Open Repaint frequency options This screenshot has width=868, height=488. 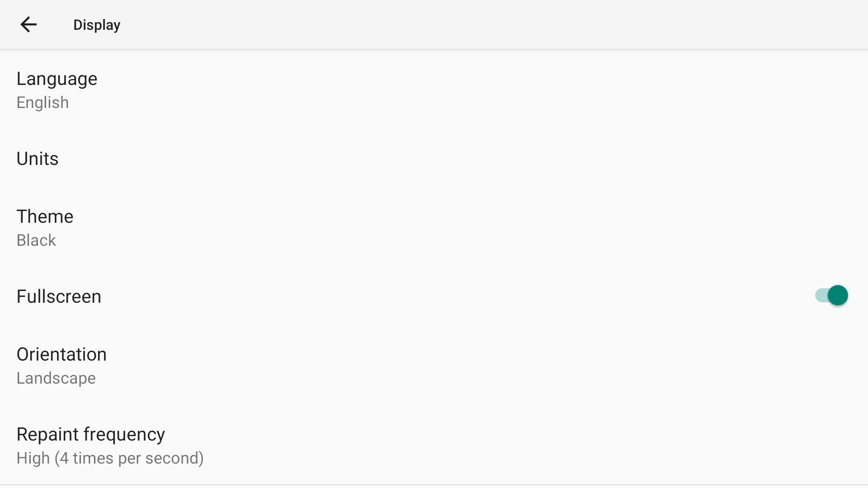pyautogui.click(x=434, y=446)
